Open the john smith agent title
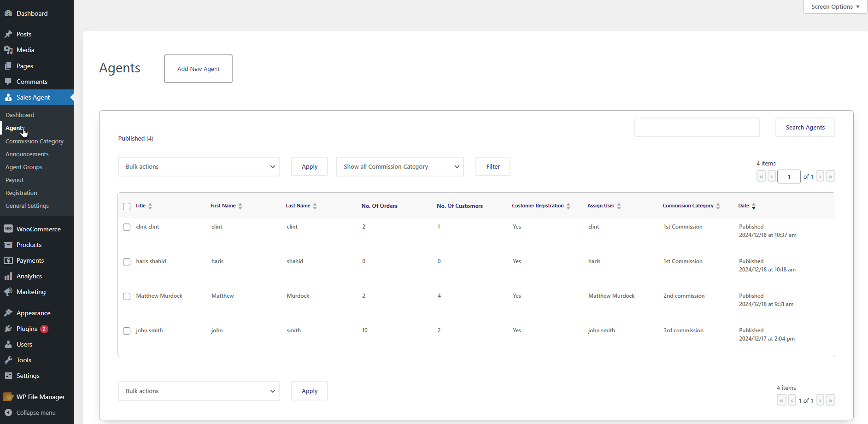 coord(149,330)
